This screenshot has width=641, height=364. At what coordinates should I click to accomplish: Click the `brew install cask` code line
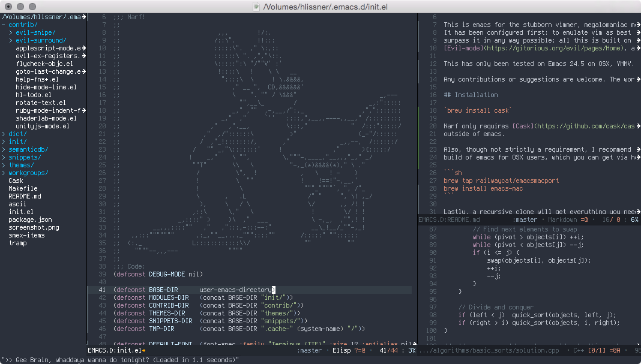[478, 111]
